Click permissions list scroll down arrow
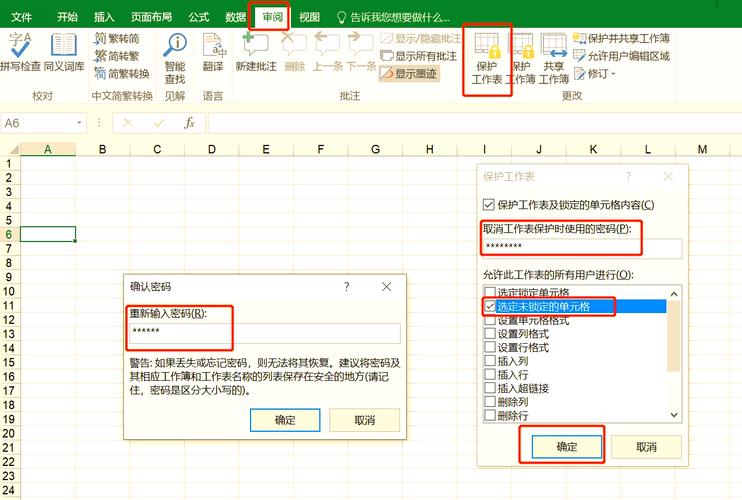742x500 pixels. coord(674,415)
